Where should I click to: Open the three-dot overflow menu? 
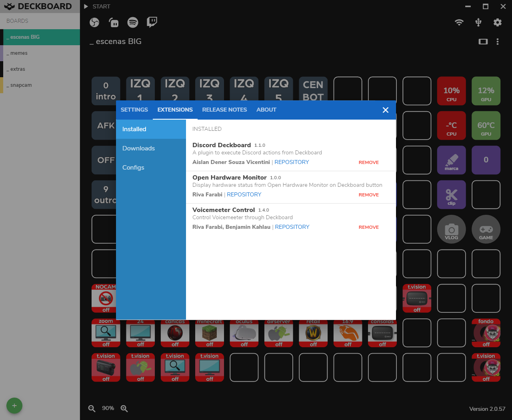click(x=498, y=41)
